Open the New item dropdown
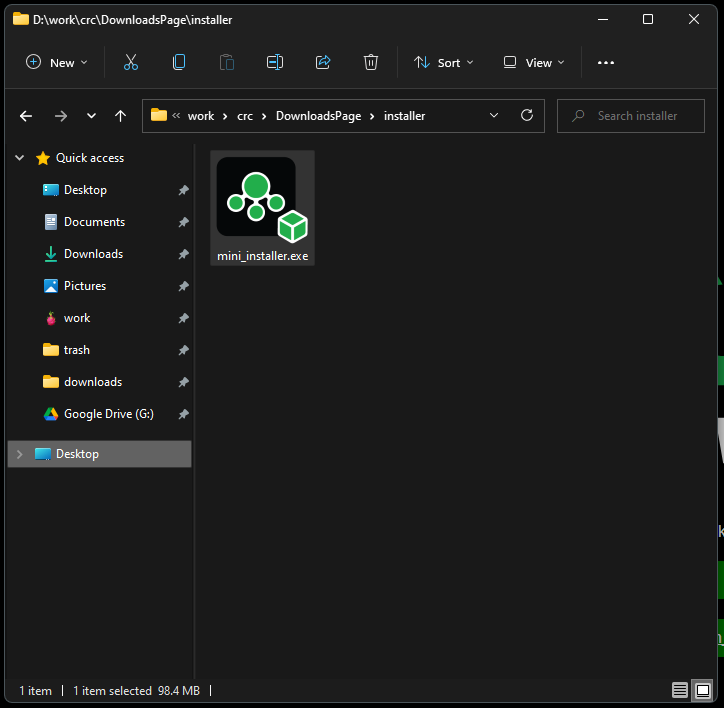 (57, 62)
